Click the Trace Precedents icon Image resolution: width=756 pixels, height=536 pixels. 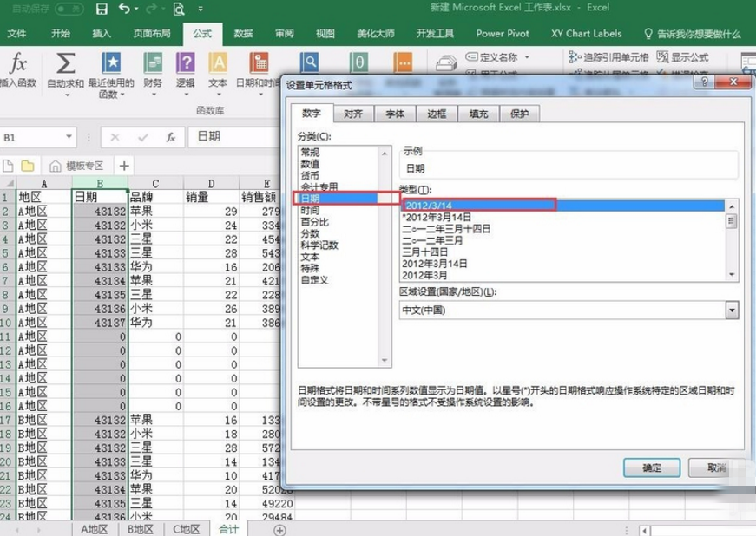[576, 57]
